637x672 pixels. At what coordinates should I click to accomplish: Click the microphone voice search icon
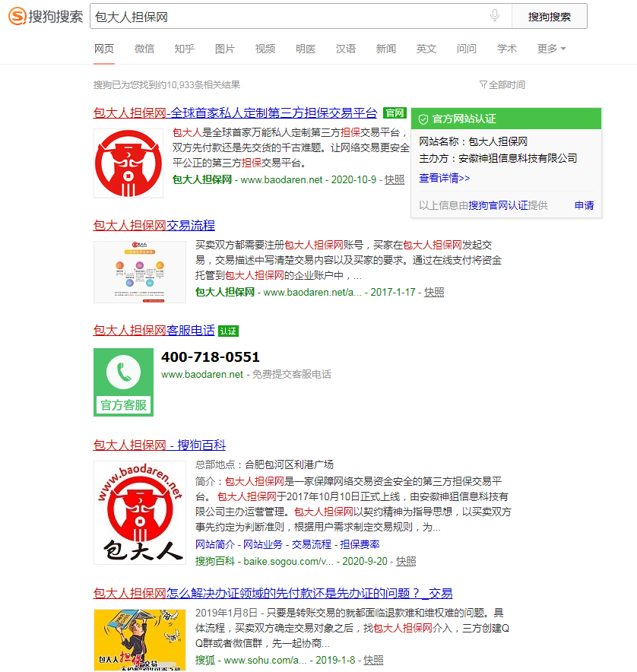[495, 16]
